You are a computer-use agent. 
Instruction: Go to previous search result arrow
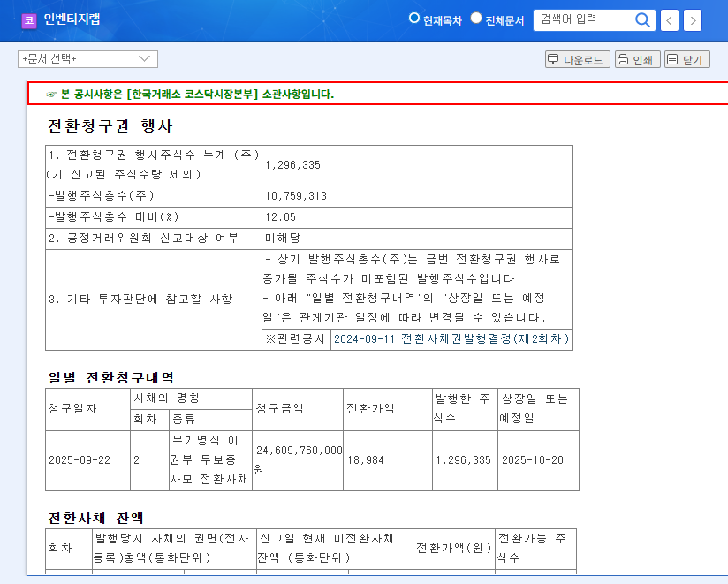(669, 20)
